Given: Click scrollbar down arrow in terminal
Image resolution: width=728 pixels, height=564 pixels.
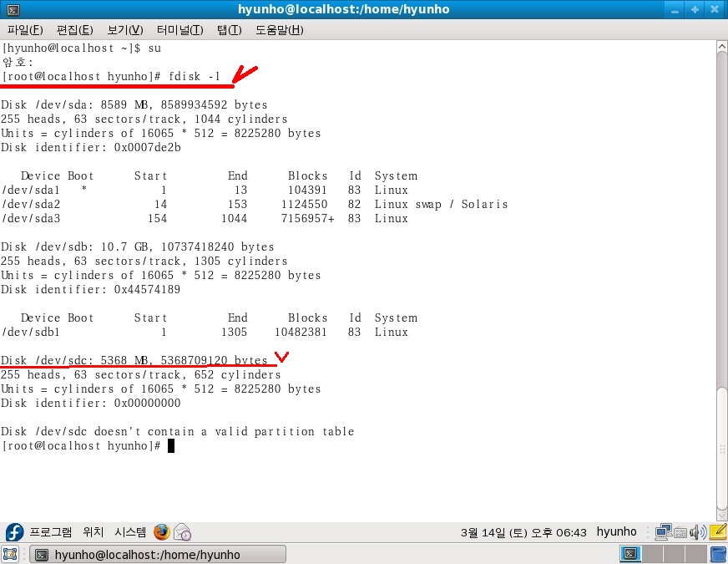Looking at the screenshot, I should (722, 515).
